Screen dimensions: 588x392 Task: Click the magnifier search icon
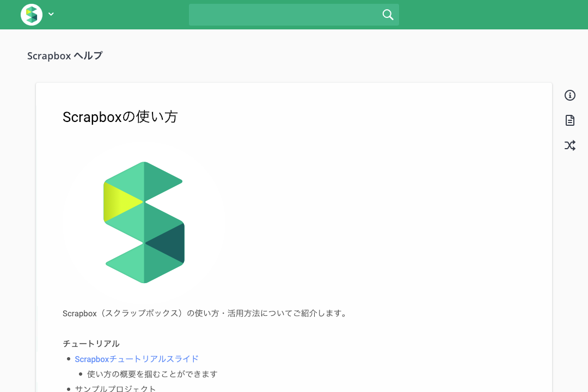pyautogui.click(x=388, y=15)
